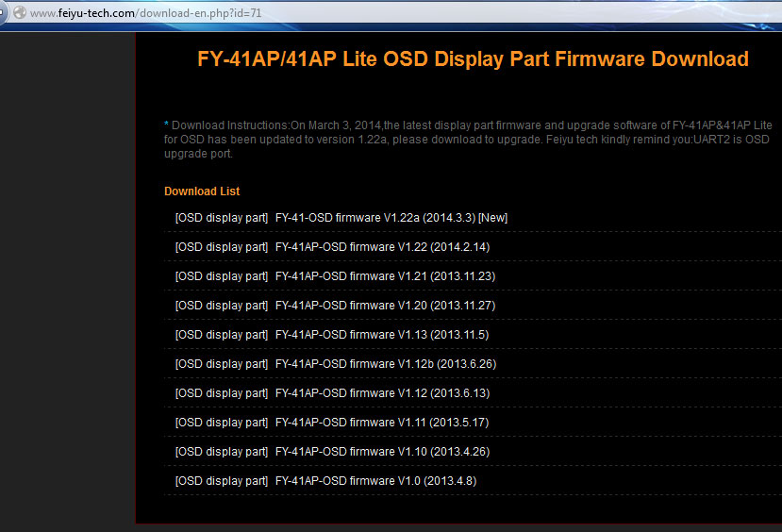Open FY-41AP-OSD firmware V1.13 (2013.11.5) link
782x532 pixels.
pos(382,335)
